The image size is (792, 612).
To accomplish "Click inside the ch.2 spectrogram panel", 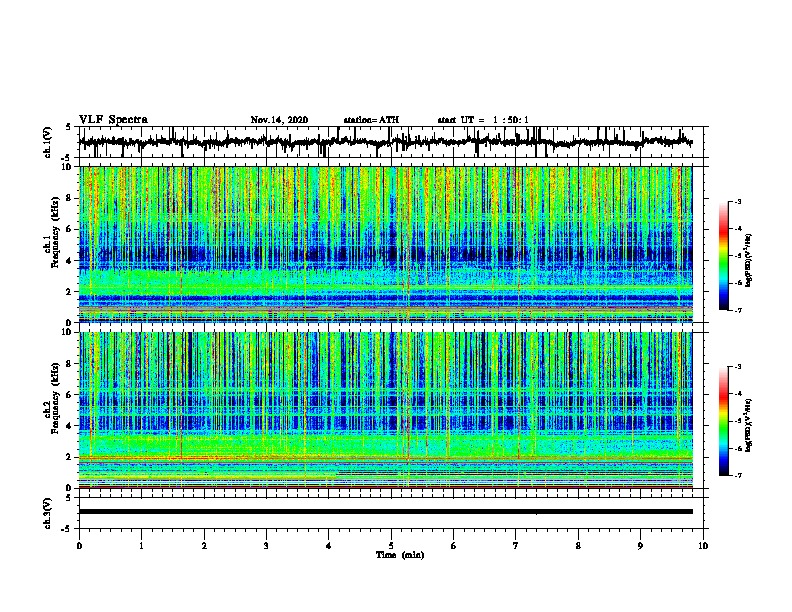I will pyautogui.click(x=386, y=410).
